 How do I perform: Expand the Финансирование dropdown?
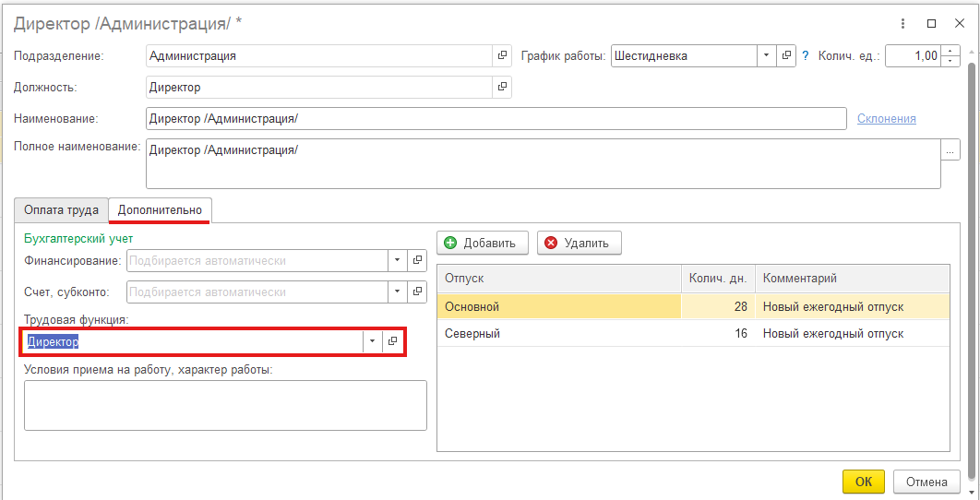coord(398,261)
